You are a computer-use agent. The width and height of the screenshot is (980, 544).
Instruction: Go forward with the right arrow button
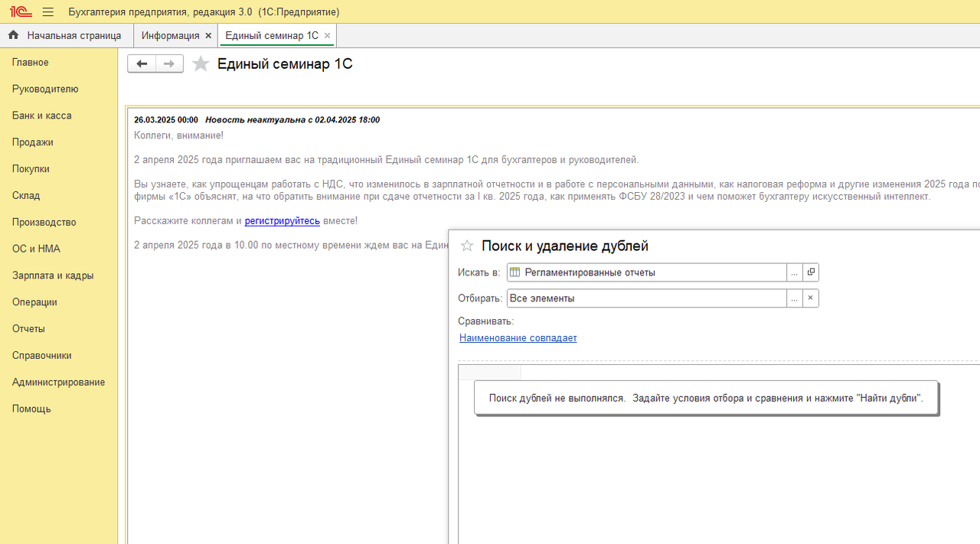[x=169, y=64]
